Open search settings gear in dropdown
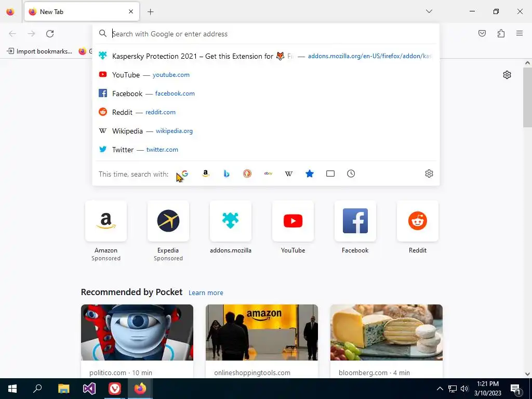532x399 pixels. [x=429, y=174]
